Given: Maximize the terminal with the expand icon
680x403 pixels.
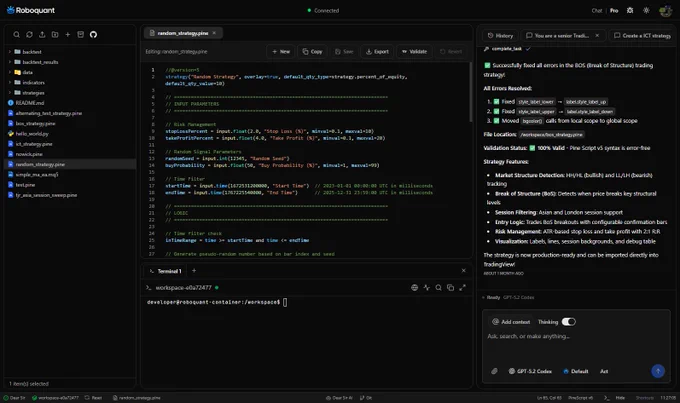Looking at the screenshot, I should (463, 287).
